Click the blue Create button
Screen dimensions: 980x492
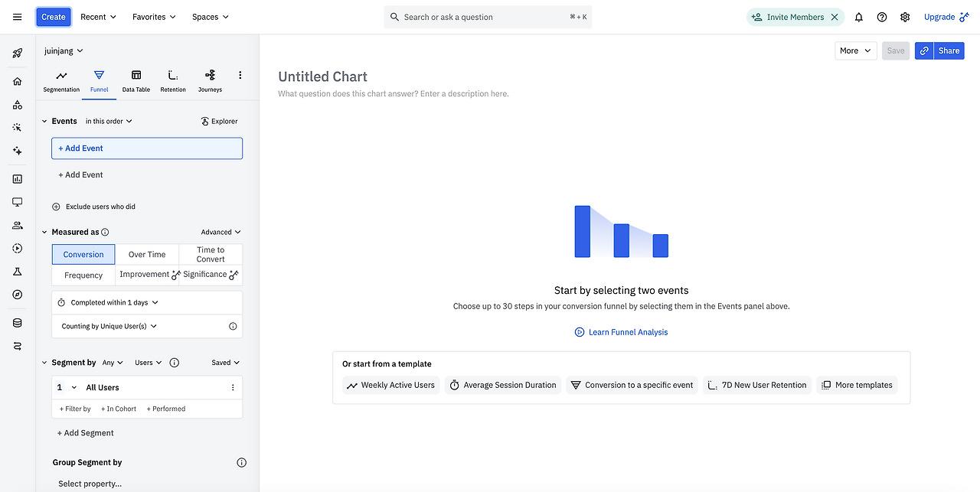(54, 17)
